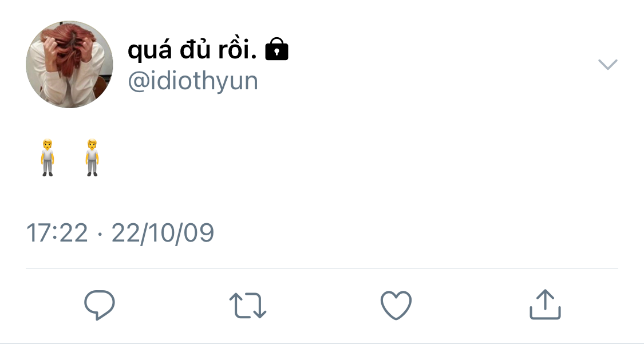Show more actions via the caret
Viewport: 644px width, 344px height.
[x=608, y=65]
